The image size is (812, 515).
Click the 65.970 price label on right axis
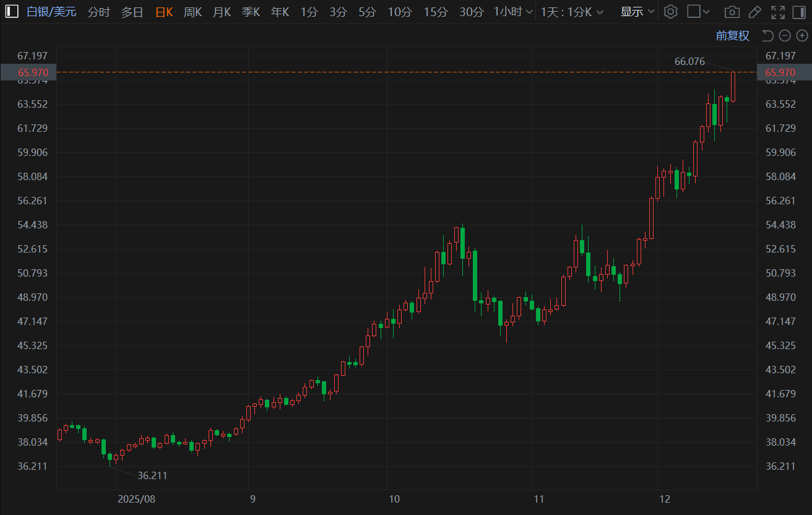point(780,72)
